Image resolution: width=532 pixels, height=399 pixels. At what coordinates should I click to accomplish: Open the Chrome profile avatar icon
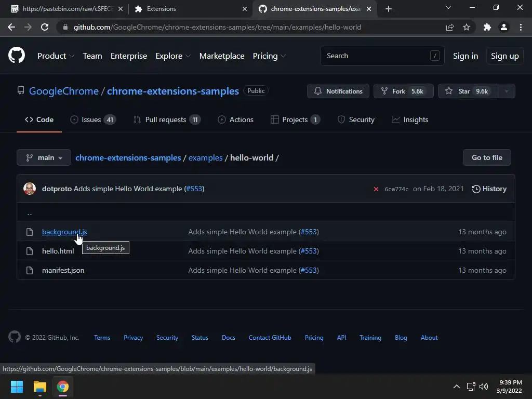[x=504, y=27]
